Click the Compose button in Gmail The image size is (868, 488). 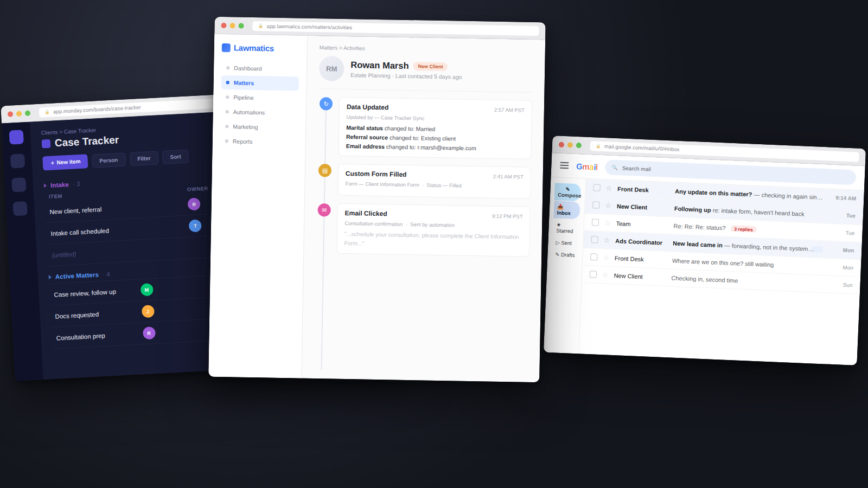coord(568,192)
